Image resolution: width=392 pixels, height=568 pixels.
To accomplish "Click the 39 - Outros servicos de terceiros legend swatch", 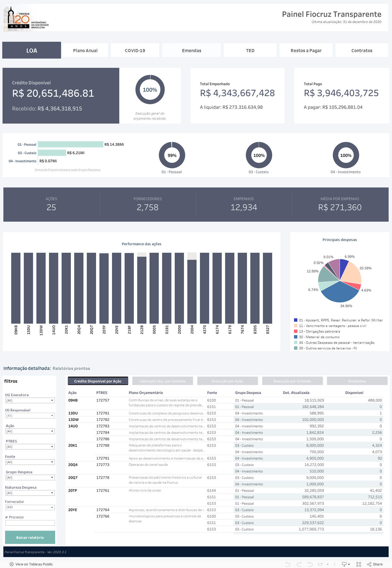I will [296, 348].
